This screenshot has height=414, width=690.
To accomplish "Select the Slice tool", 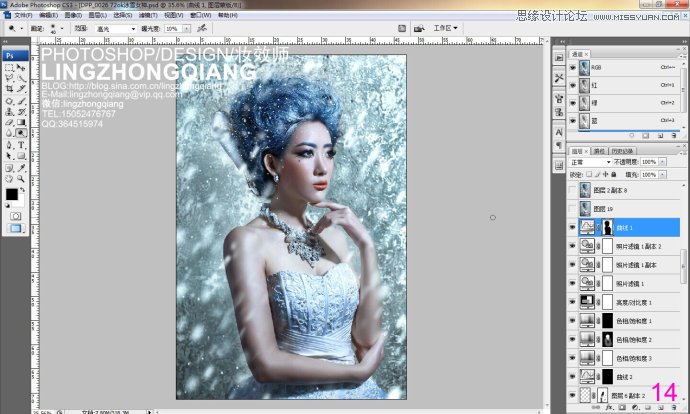I will point(21,89).
